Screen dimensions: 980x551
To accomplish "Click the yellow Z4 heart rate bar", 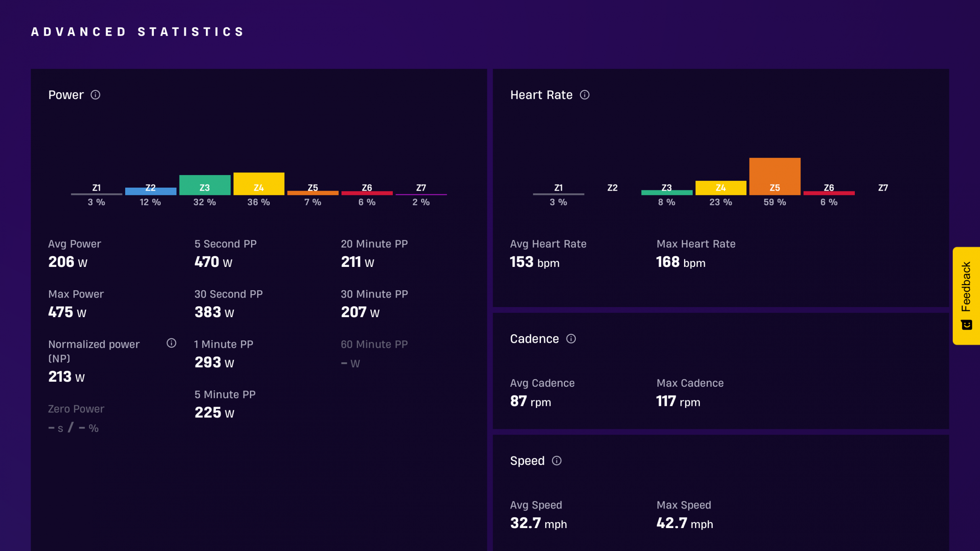I will 720,188.
